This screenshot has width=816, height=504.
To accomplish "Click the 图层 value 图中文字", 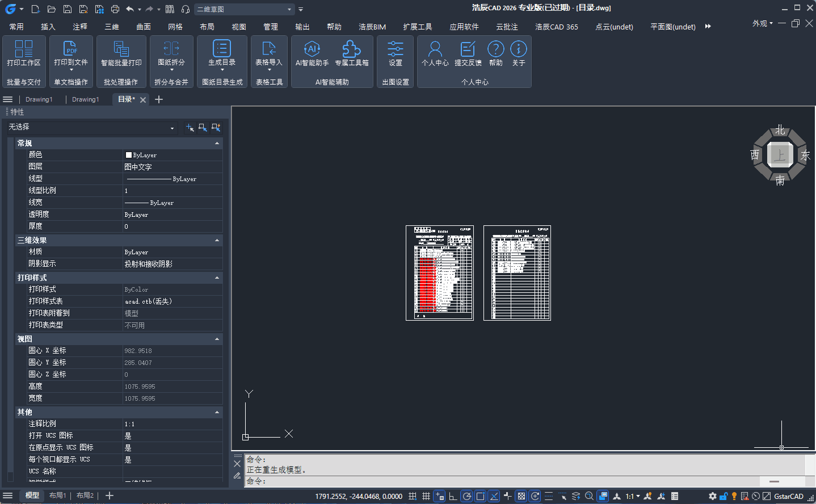I will coord(173,167).
